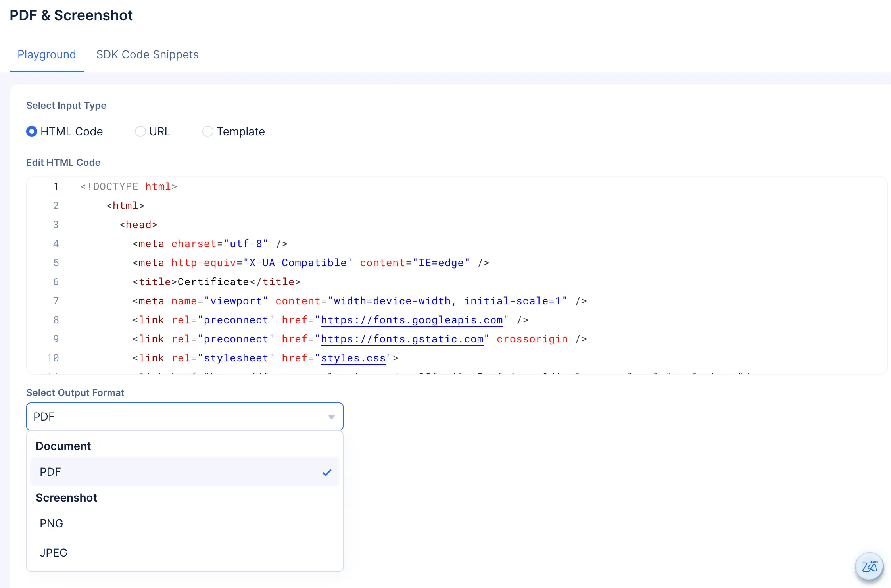Choose JPEG as output format

tap(184, 553)
